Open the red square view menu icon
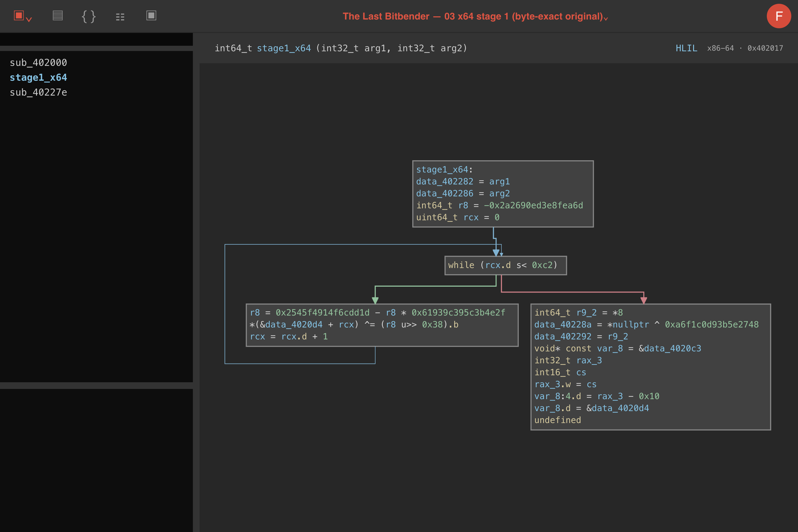798x532 pixels. 19,16
